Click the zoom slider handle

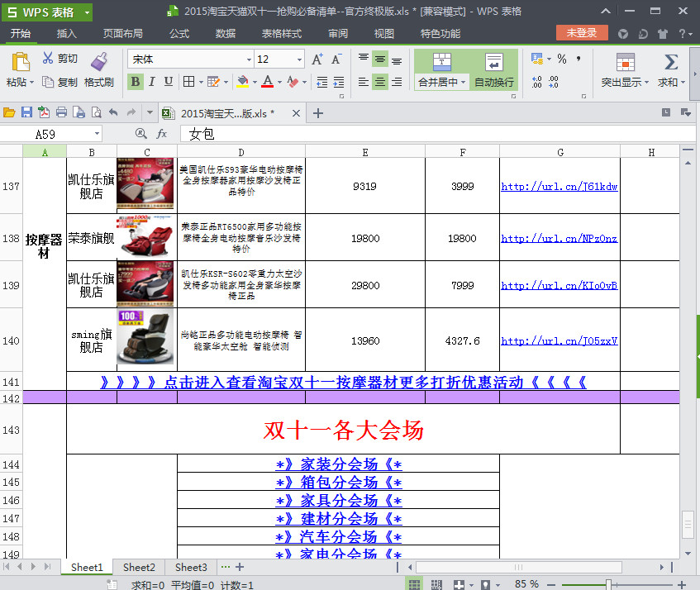[608, 584]
